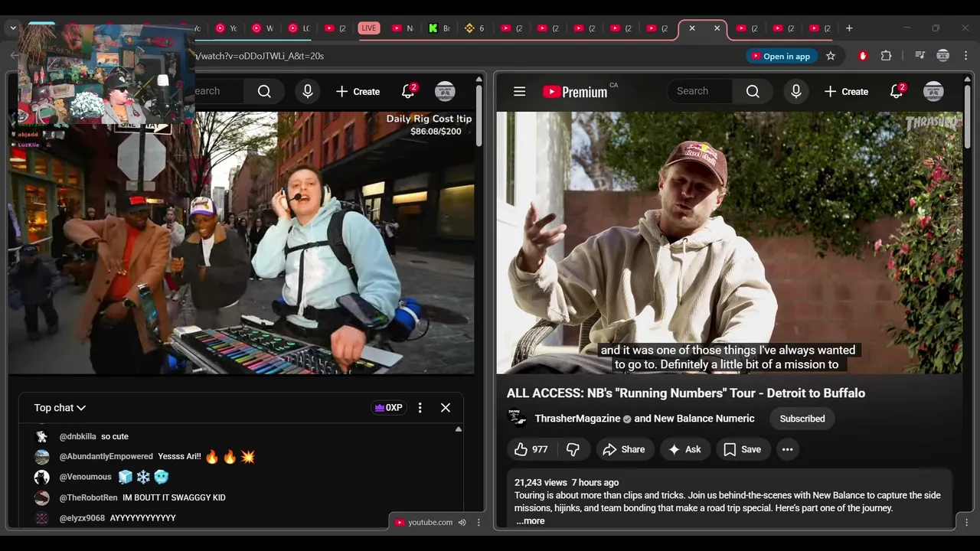Viewport: 980px width, 551px height.
Task: Open the 0XP channel points button
Action: pyautogui.click(x=388, y=408)
